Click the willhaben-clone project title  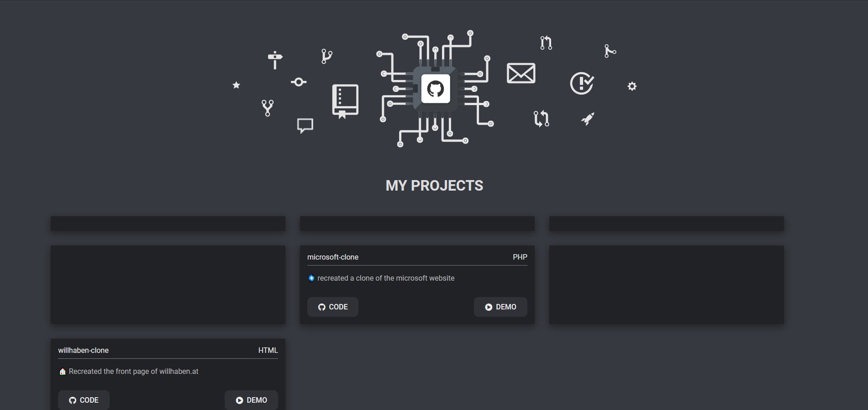(x=83, y=350)
